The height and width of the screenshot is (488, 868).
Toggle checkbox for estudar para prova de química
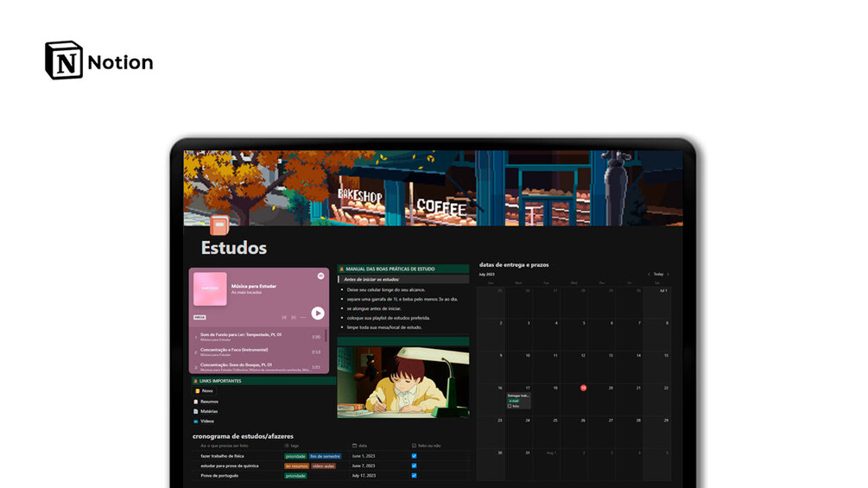(414, 466)
